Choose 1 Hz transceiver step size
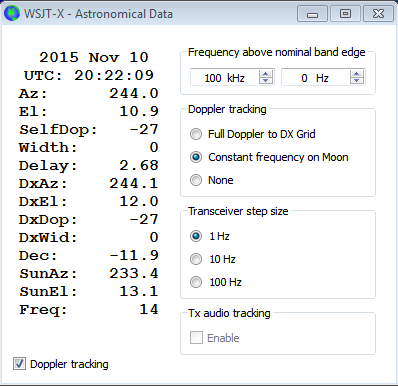The width and height of the screenshot is (398, 386). coord(210,236)
